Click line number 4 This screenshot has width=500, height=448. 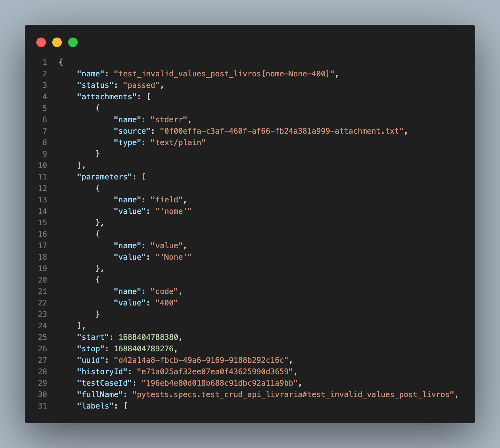pyautogui.click(x=45, y=97)
